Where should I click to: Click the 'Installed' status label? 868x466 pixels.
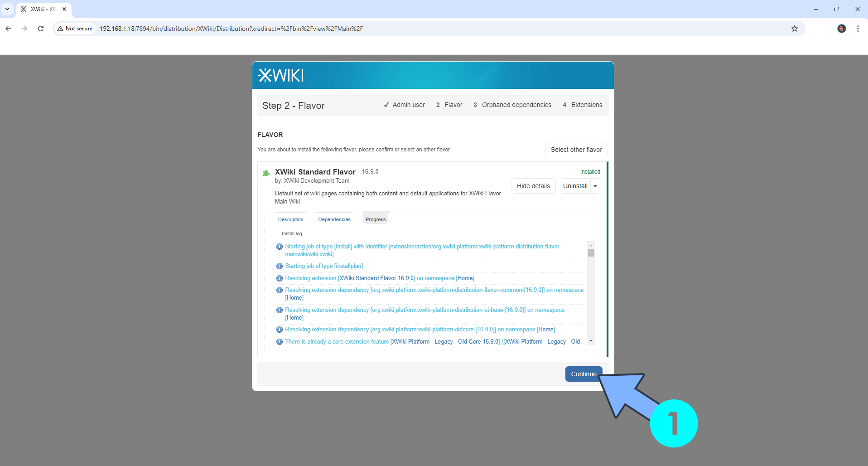[590, 172]
